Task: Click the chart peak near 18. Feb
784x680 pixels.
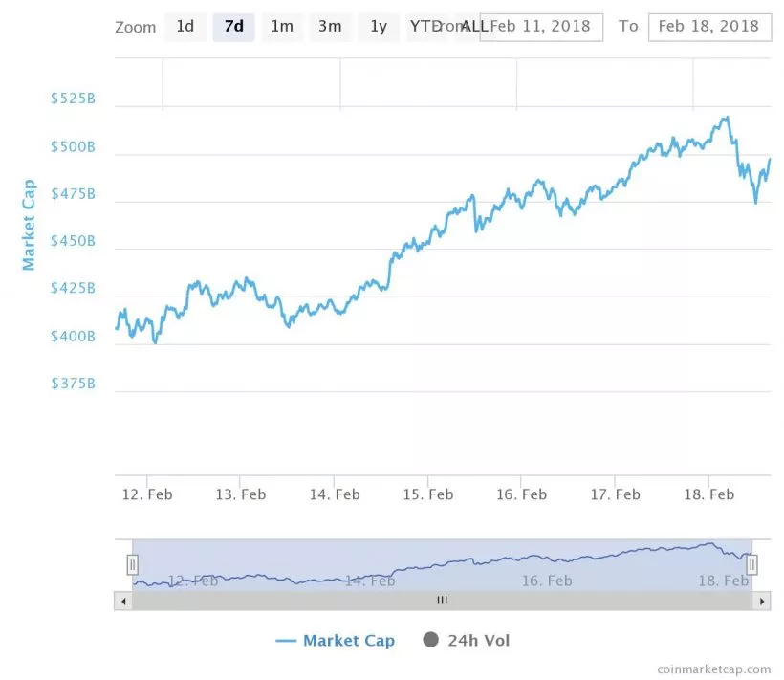Action: (x=728, y=118)
